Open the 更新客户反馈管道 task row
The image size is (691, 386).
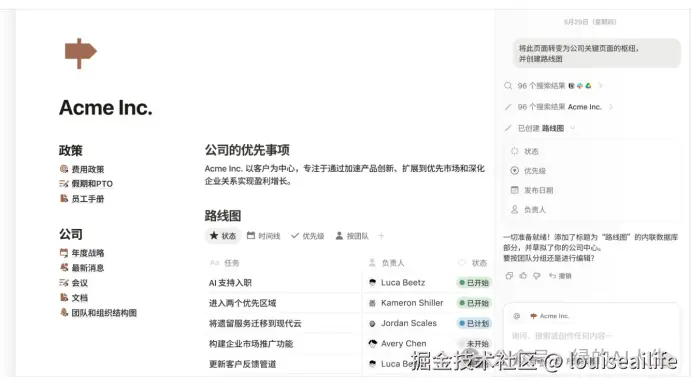242,364
